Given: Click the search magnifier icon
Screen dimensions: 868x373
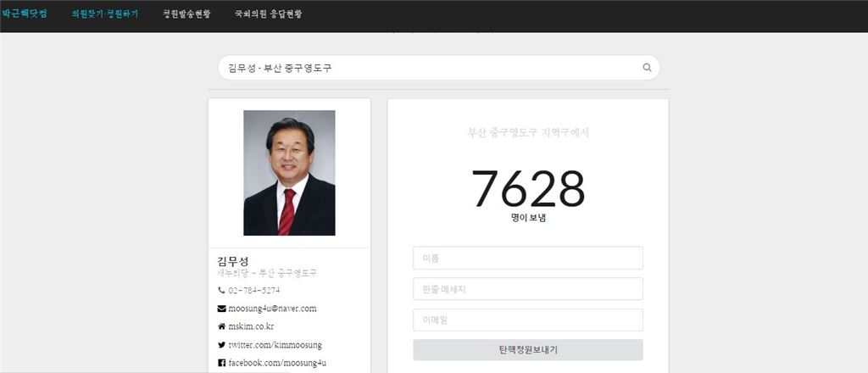Looking at the screenshot, I should tap(647, 68).
